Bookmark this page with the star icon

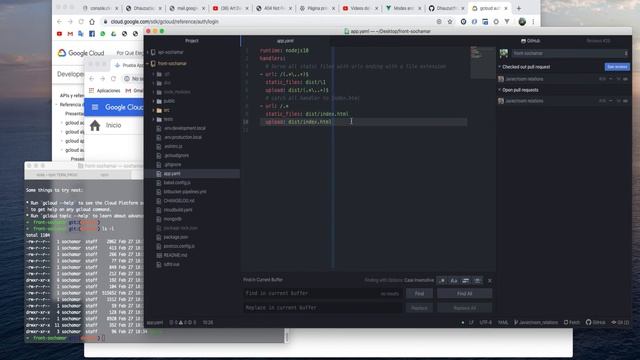450,22
